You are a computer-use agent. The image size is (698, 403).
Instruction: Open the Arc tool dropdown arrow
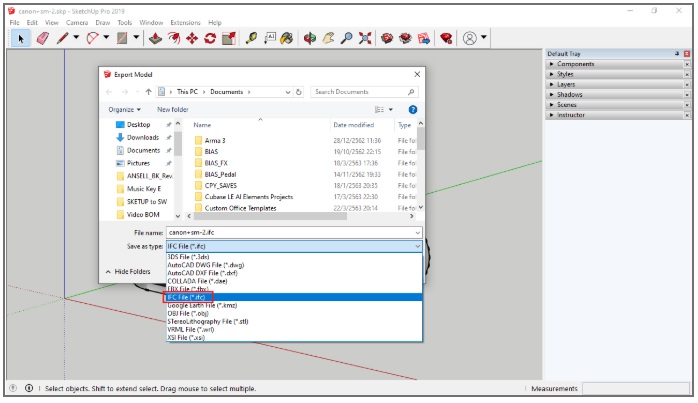point(106,38)
